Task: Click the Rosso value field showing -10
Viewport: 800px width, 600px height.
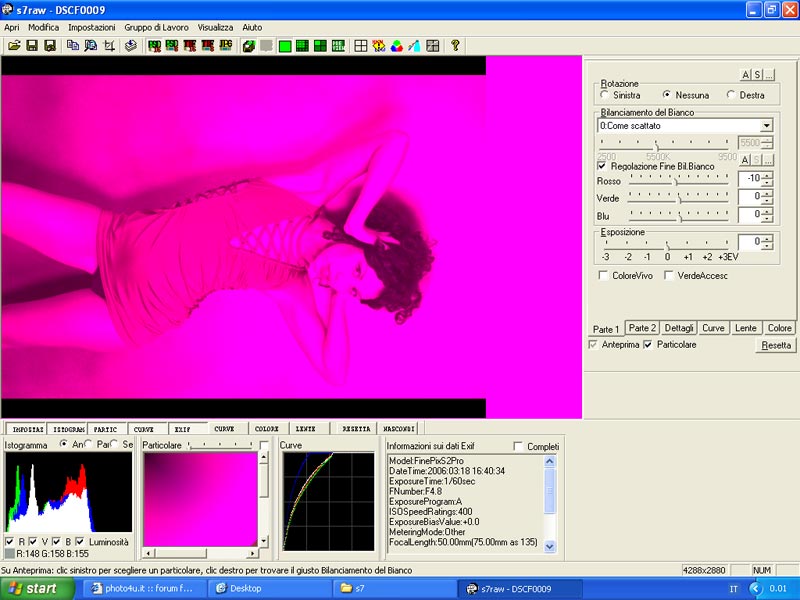Action: [750, 179]
